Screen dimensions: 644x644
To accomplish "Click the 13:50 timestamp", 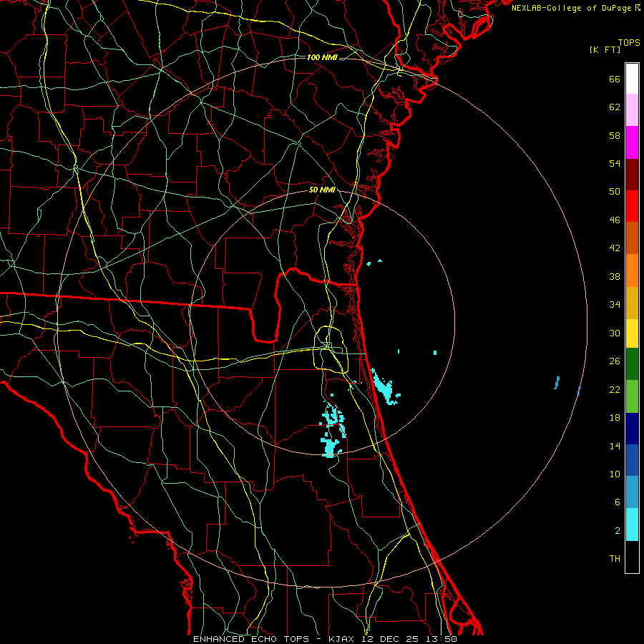I will (441, 639).
